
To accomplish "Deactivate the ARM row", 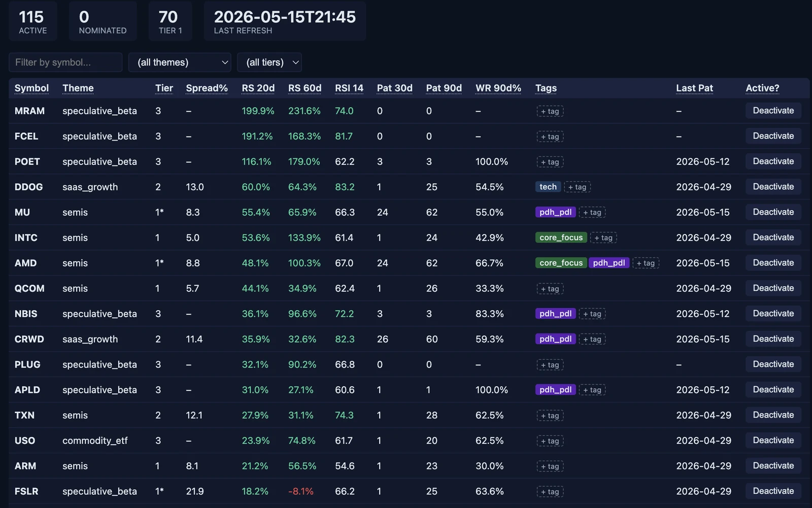I will [773, 466].
